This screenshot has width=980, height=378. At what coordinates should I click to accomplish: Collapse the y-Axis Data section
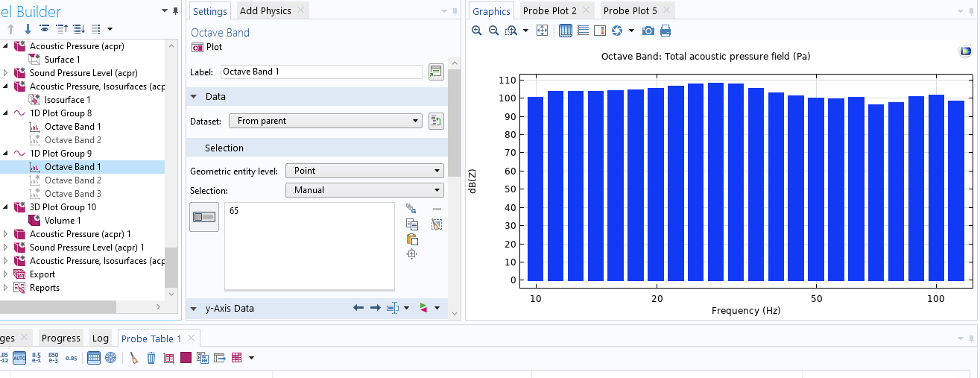(x=194, y=309)
